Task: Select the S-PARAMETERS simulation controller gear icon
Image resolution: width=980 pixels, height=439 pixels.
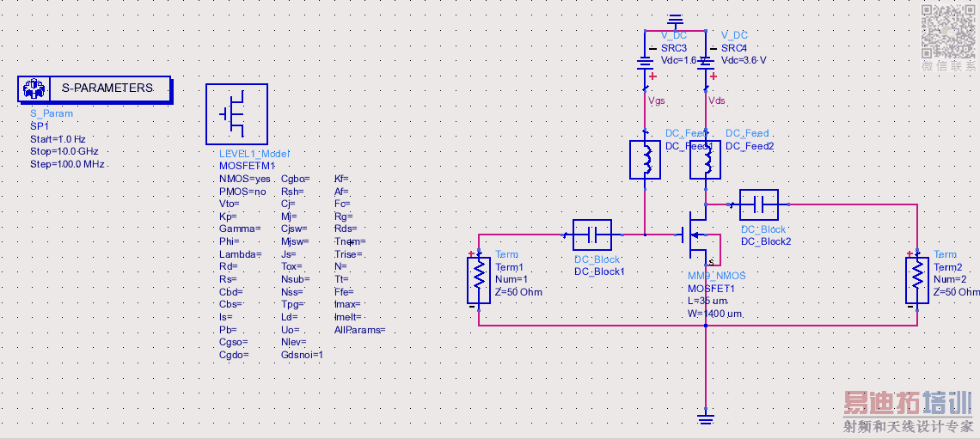Action: click(x=33, y=88)
